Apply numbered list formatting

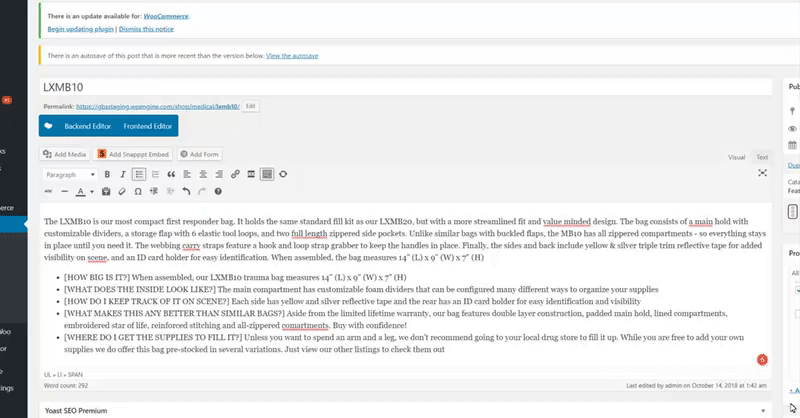pos(155,175)
